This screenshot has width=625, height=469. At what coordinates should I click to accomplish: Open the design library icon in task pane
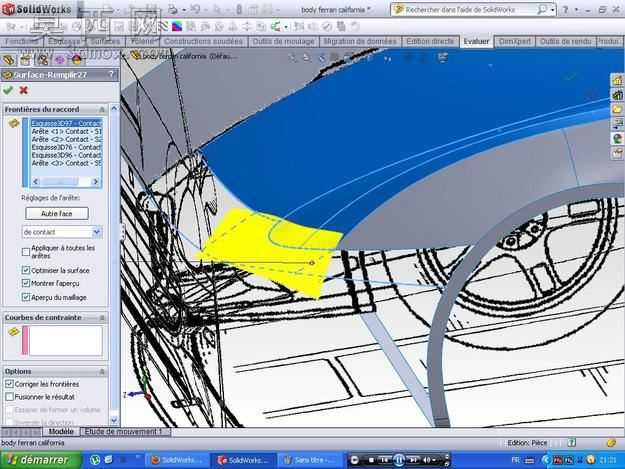pos(617,95)
